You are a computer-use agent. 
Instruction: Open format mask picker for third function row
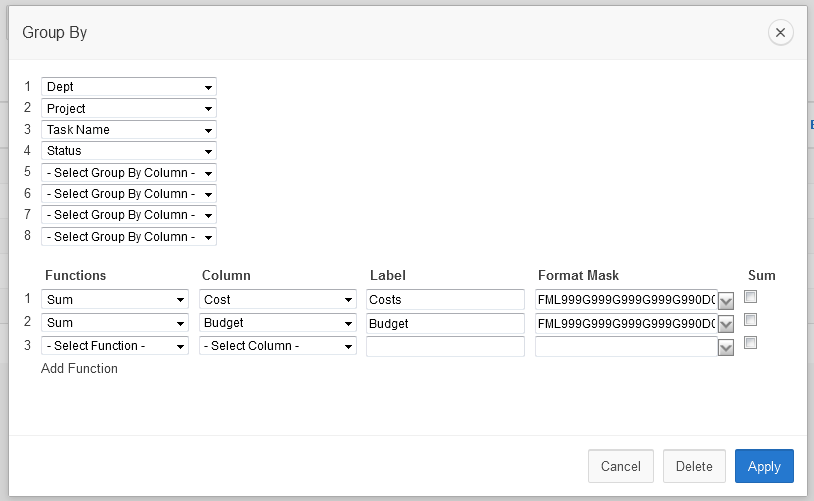click(727, 347)
